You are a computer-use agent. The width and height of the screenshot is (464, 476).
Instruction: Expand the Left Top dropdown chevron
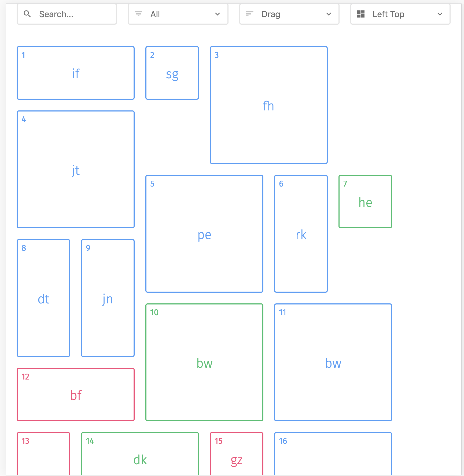coord(440,14)
